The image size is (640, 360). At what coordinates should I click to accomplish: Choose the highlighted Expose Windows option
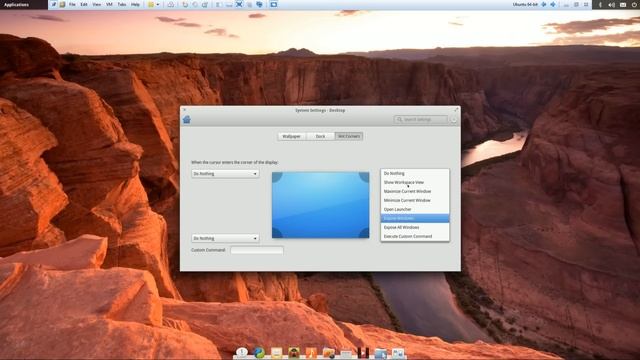415,218
